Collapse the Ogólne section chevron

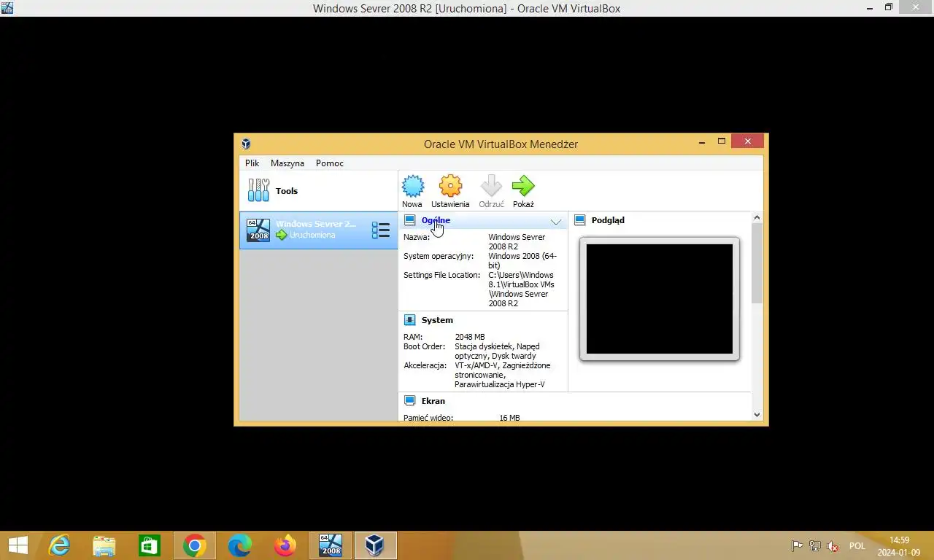coord(556,222)
